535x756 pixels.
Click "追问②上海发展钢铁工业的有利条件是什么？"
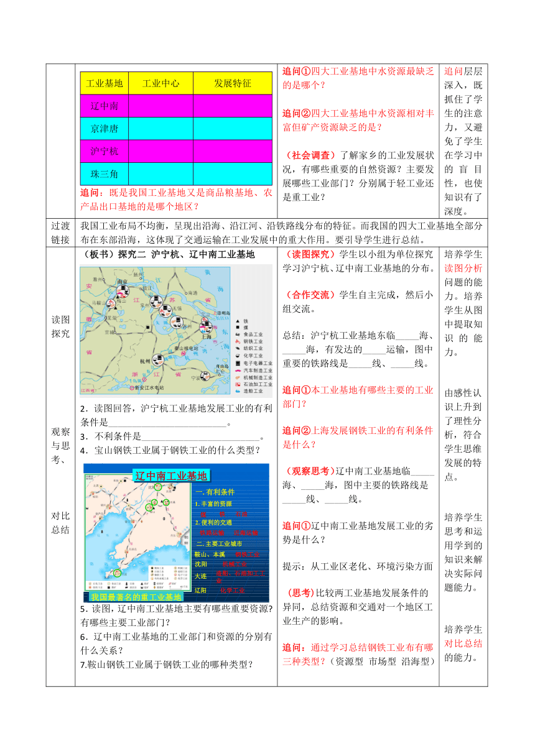(358, 437)
